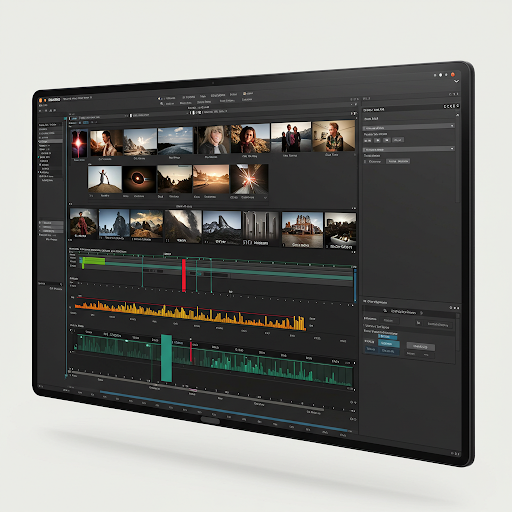The height and width of the screenshot is (512, 512).
Task: Click the magnifier search icon in top toolbar
Action: [x=162, y=104]
